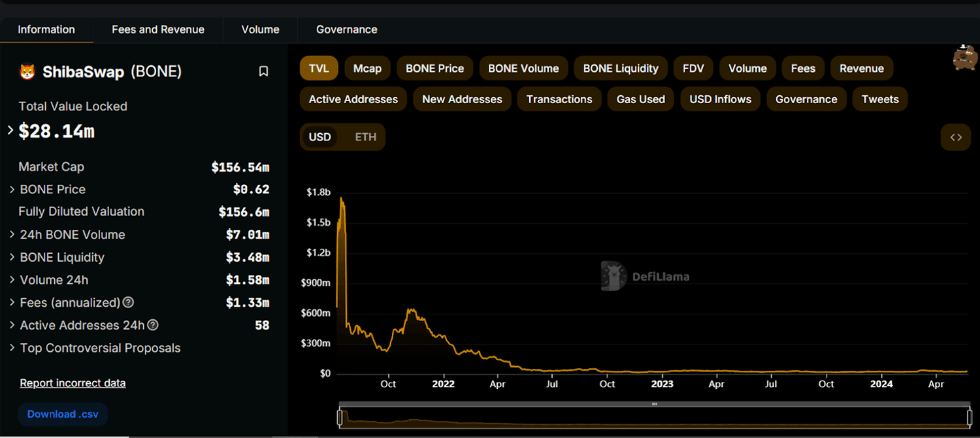Open the Information tab

coord(46,29)
